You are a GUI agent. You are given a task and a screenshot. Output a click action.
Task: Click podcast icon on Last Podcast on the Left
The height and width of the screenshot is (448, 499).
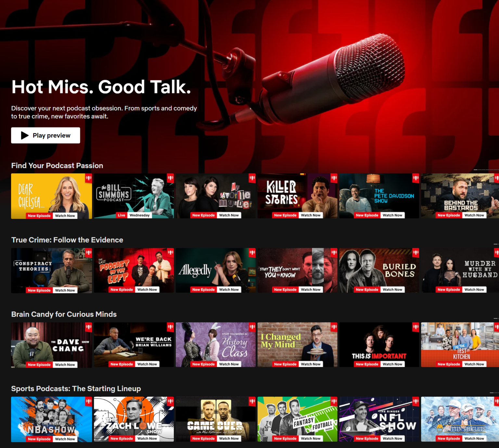point(171,252)
